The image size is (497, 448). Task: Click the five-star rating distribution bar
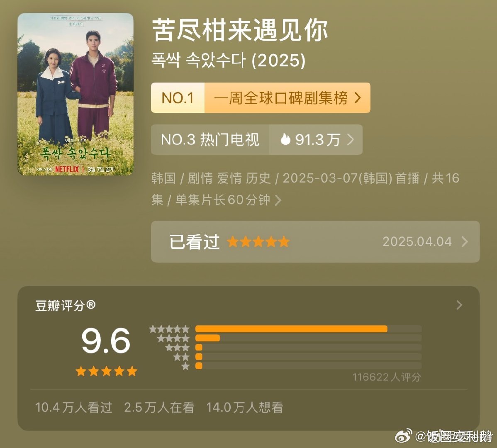coord(308,329)
